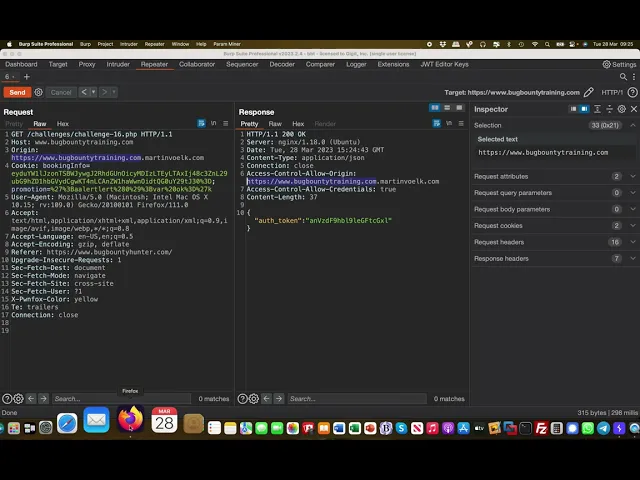Open the Project menu in the menu bar

click(105, 44)
